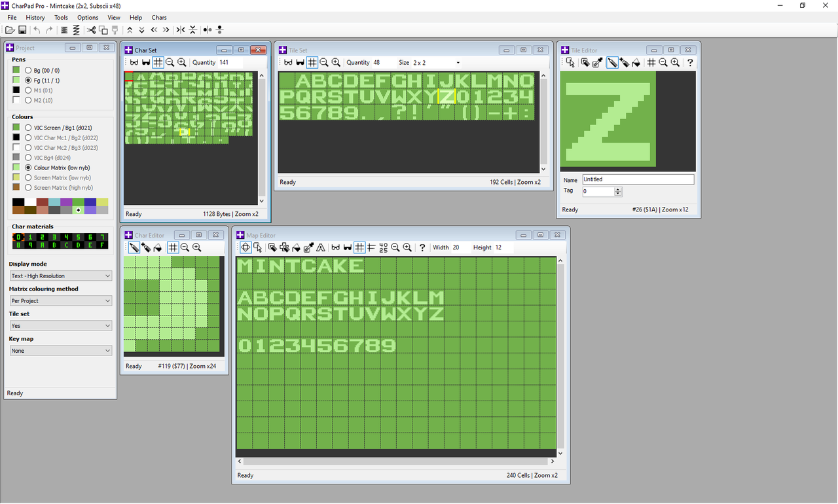Image resolution: width=838 pixels, height=504 pixels.
Task: Open the Chars menu
Action: click(158, 17)
